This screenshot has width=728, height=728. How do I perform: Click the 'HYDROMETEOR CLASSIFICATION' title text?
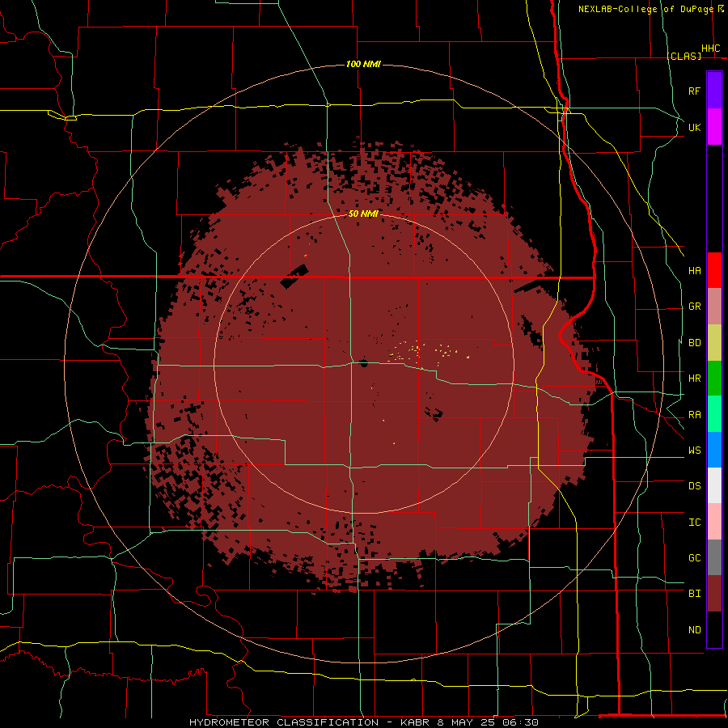(x=284, y=722)
